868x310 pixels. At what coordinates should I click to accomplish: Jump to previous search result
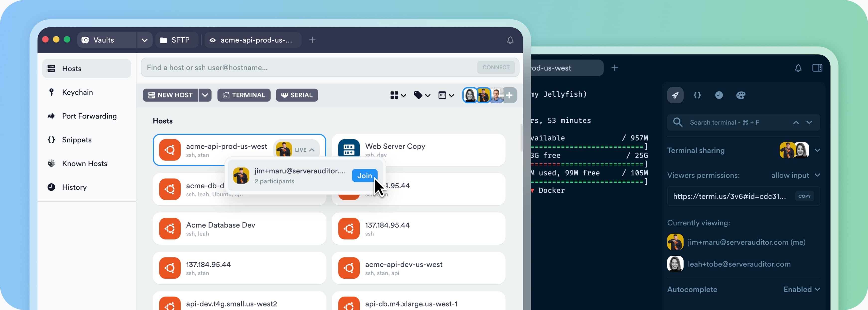[x=796, y=122]
